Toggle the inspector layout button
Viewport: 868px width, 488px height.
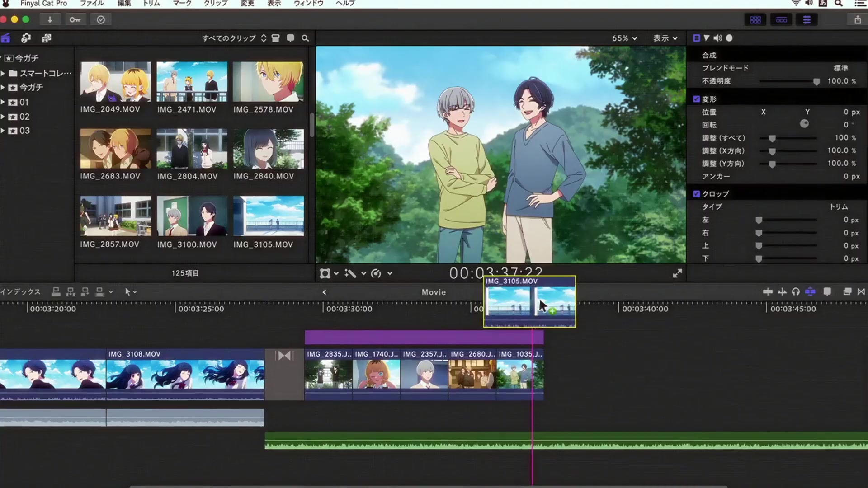point(807,20)
